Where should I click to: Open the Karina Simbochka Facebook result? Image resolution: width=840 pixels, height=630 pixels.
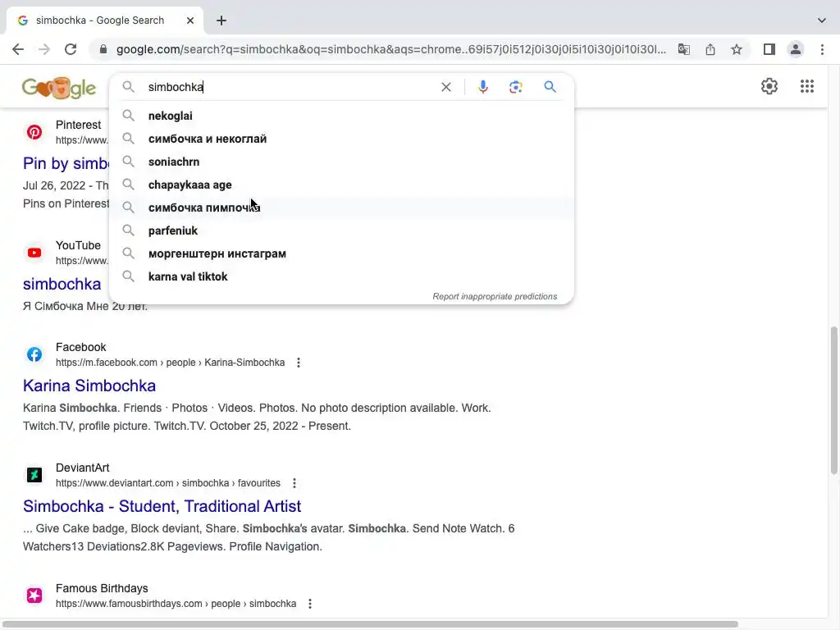(x=89, y=386)
